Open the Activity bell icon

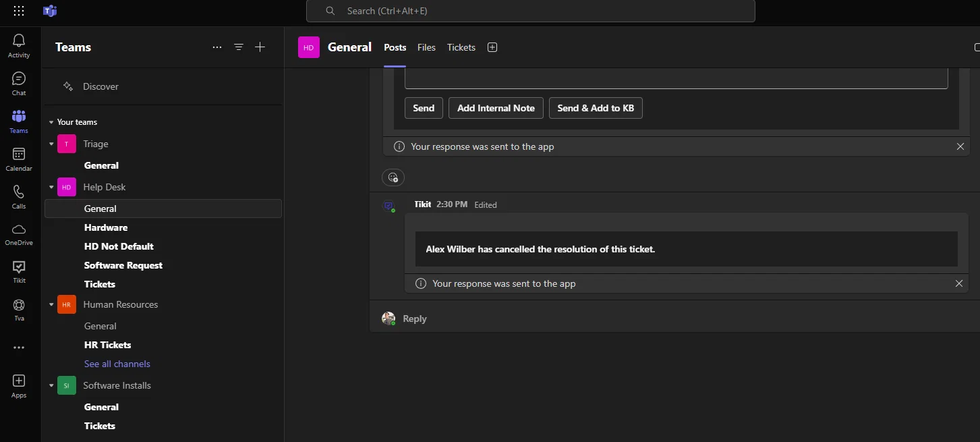tap(19, 40)
